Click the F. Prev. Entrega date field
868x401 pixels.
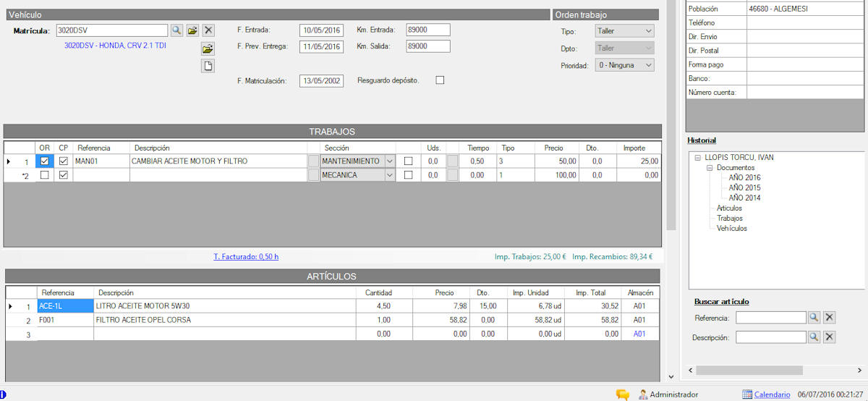(321, 46)
